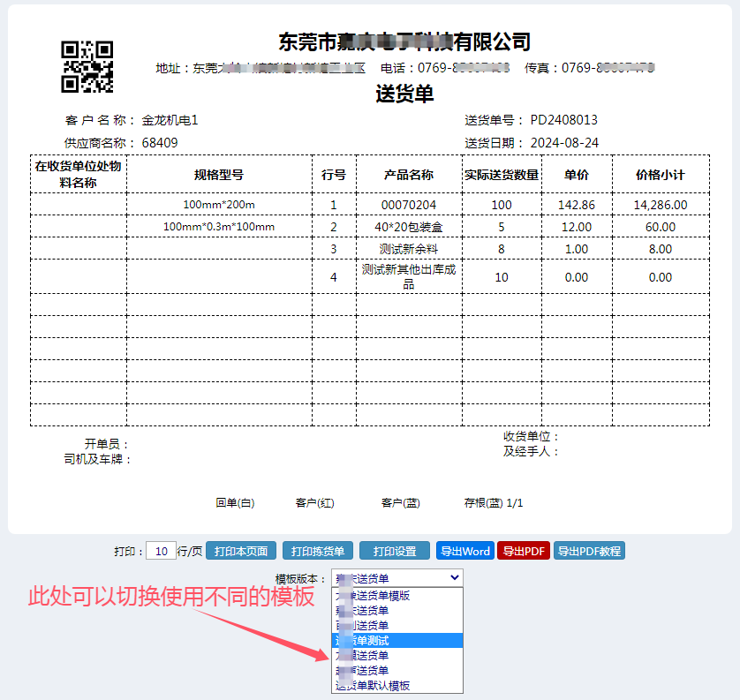Viewport: 740px width, 700px height.
Task: Click the red 导出PDF button
Action: (x=523, y=551)
